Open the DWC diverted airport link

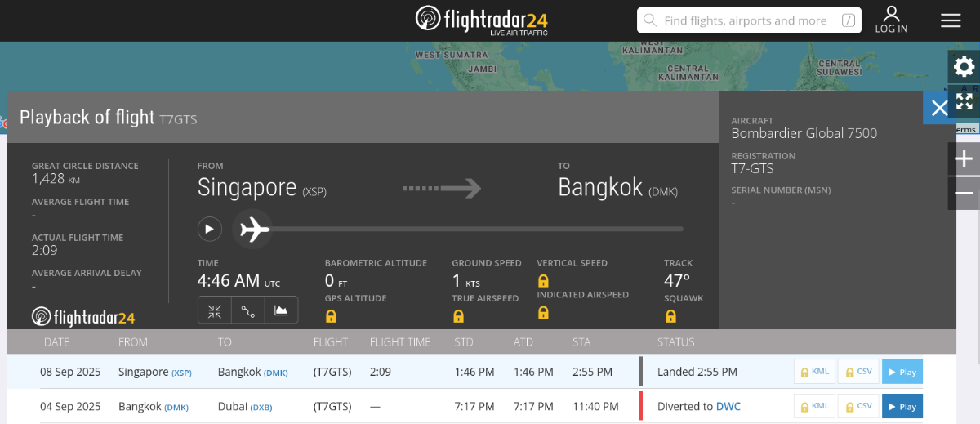click(728, 406)
